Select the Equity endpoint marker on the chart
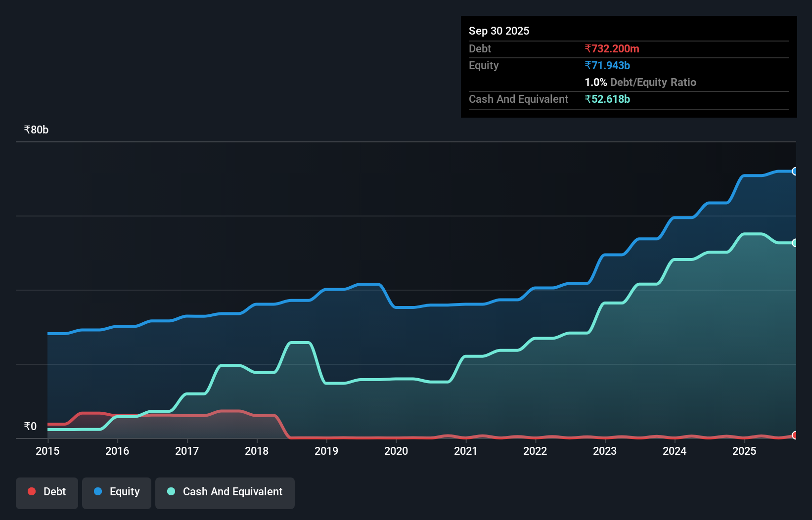The image size is (812, 520). pyautogui.click(x=795, y=171)
